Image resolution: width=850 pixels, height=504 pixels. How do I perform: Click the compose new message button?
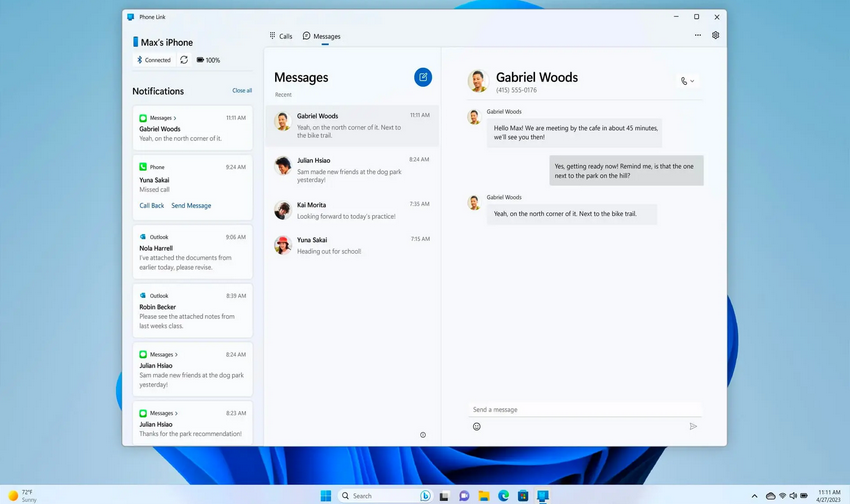423,77
